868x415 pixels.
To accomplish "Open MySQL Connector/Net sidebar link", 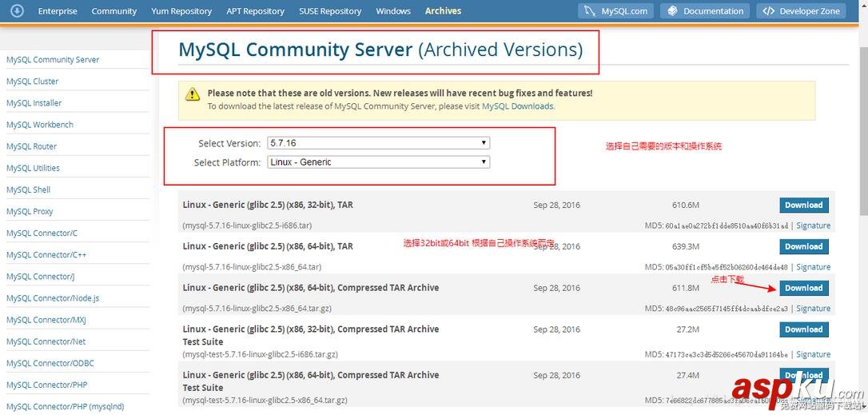I will tap(46, 341).
